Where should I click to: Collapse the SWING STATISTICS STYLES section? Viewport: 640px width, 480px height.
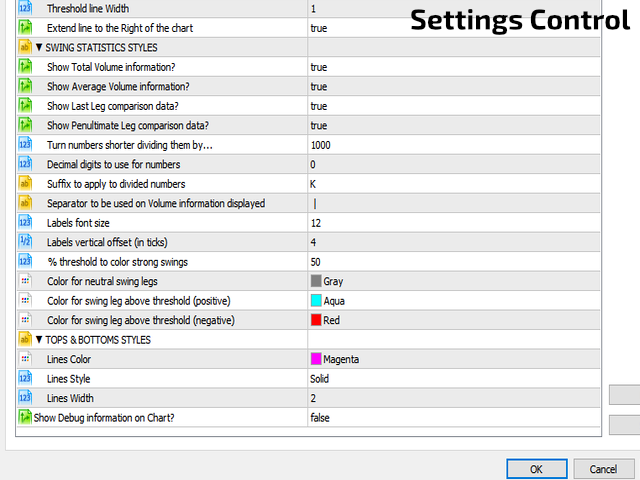pyautogui.click(x=39, y=47)
